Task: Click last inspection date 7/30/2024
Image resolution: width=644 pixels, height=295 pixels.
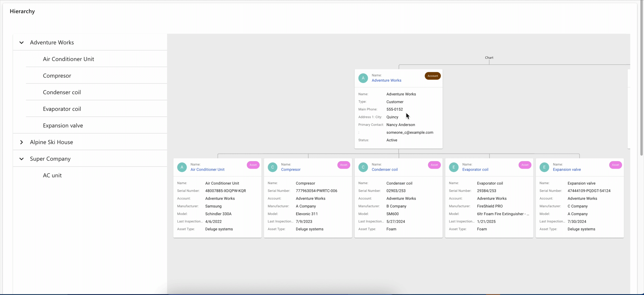Action: coord(577,222)
